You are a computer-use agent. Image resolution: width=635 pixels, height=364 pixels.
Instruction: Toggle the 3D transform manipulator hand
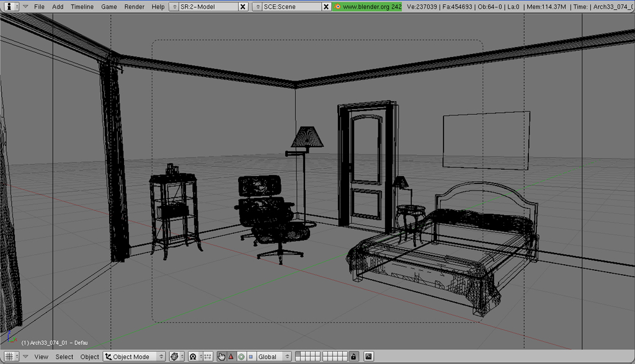click(x=221, y=357)
